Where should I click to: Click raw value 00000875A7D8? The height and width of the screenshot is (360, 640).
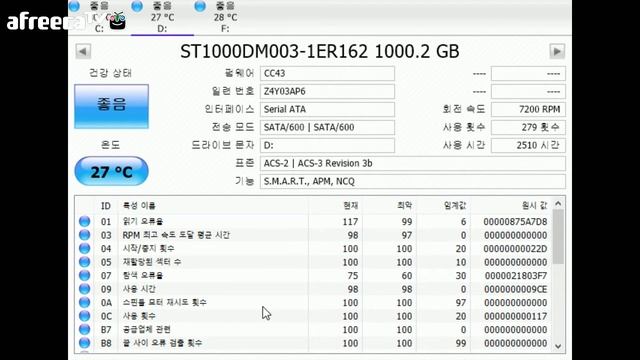(x=515, y=222)
